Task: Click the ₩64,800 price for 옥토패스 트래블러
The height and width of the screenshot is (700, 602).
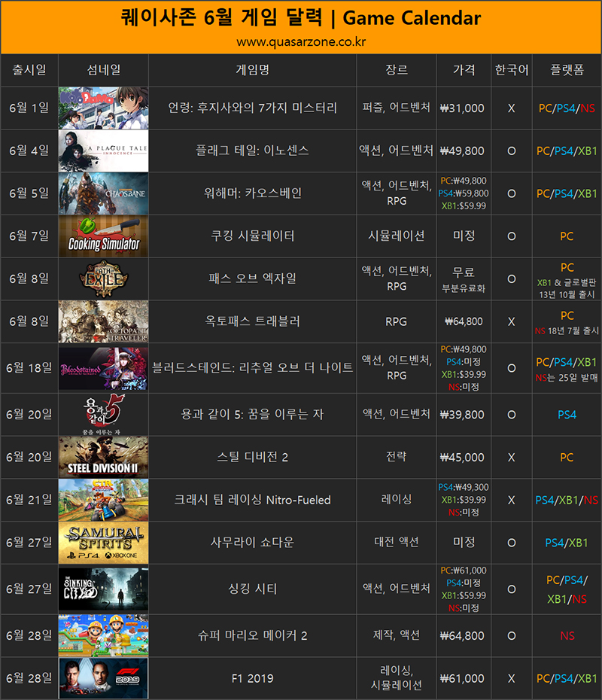Action: [x=464, y=321]
